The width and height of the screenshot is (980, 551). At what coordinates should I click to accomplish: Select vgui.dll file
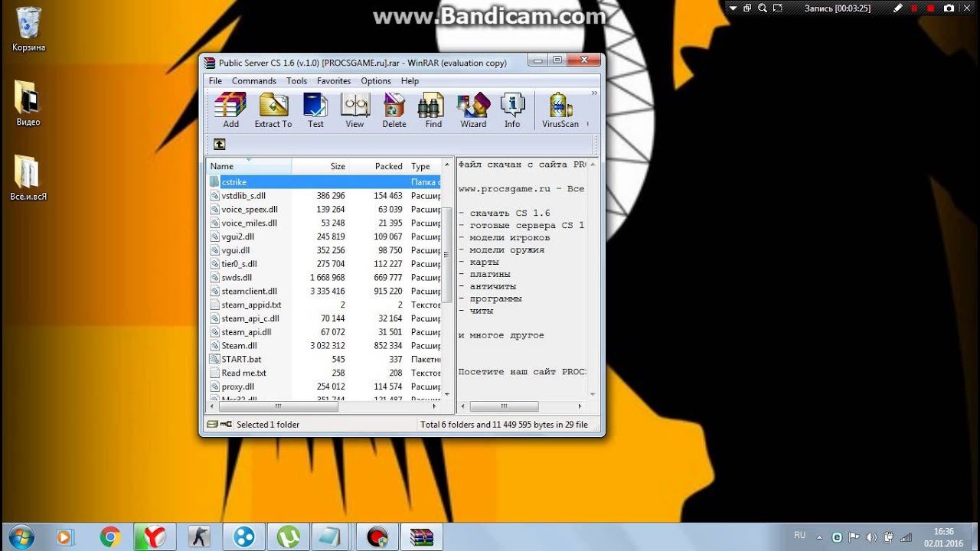tap(324, 250)
